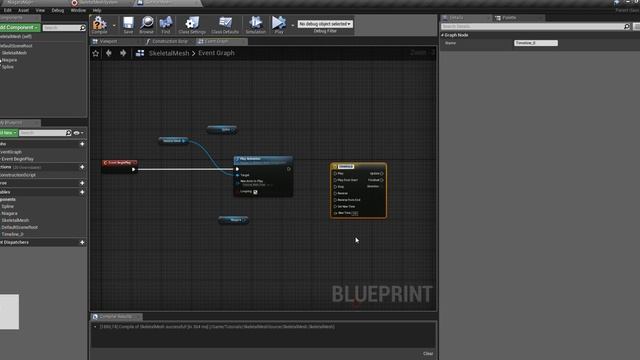Screen dimensions: 640x360
Task: Click the Timeline name field in Details
Action: coord(536,43)
